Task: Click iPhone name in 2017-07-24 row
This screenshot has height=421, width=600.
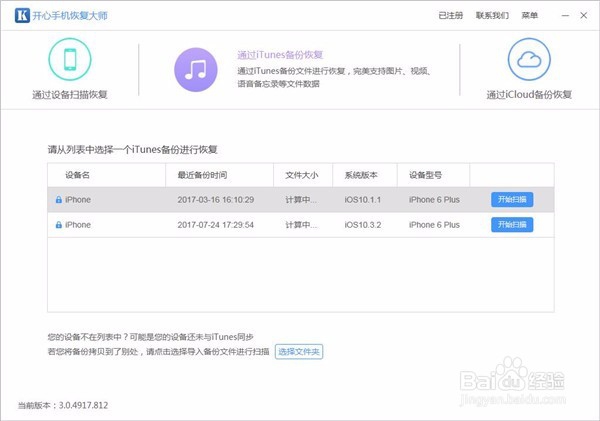Action: [78, 225]
